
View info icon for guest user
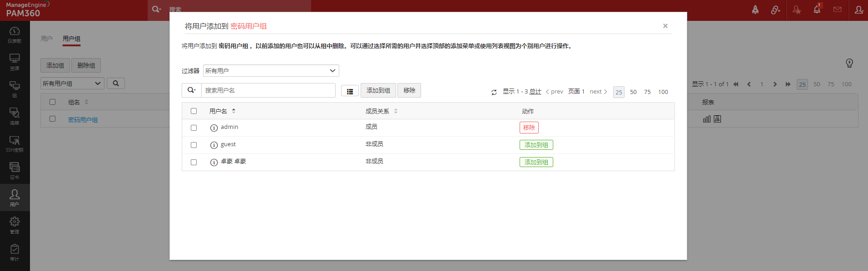[214, 145]
